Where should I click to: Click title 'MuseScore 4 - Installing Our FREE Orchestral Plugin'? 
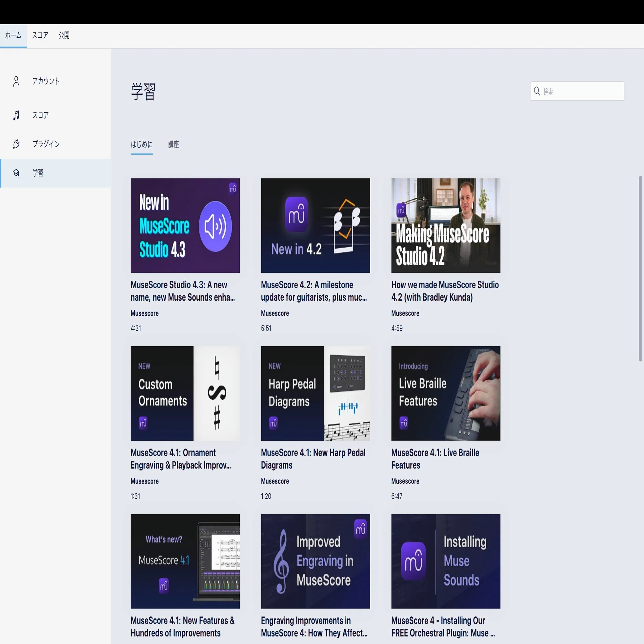coord(443,627)
